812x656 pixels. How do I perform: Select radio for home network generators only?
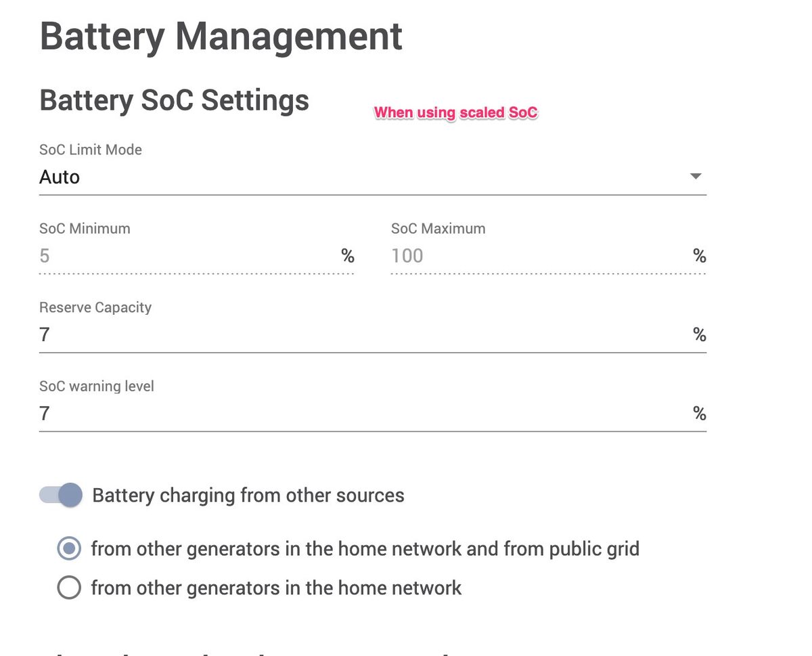[69, 588]
